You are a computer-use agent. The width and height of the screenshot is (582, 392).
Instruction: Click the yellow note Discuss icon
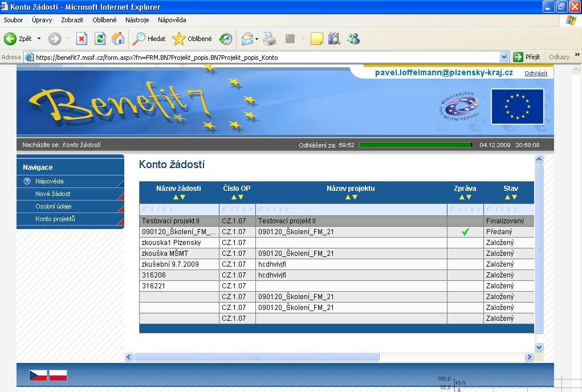pos(316,39)
